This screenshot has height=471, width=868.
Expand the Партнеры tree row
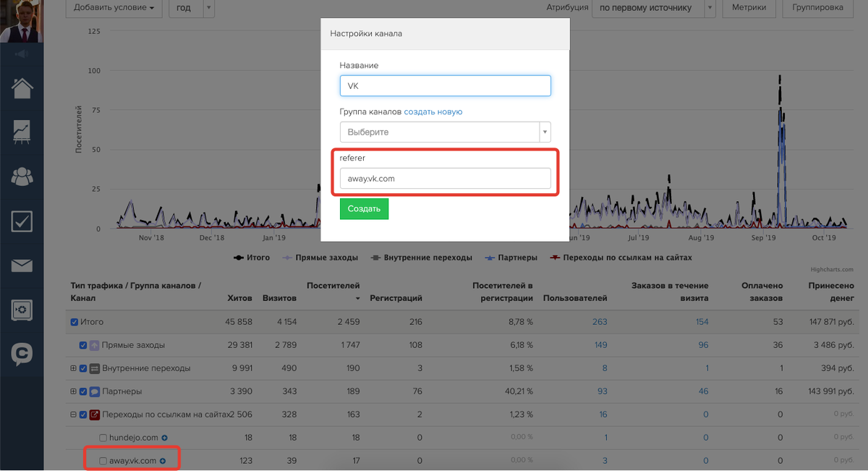(73, 391)
